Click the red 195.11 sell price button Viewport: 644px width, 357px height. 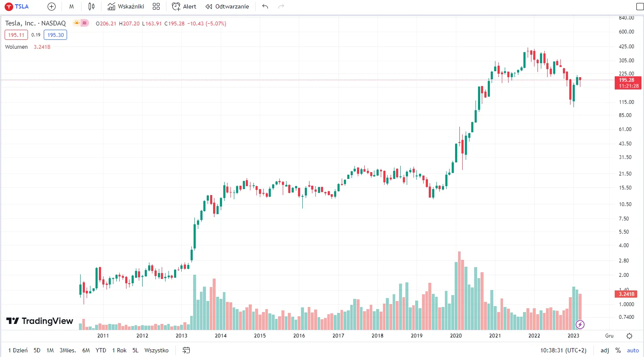pyautogui.click(x=16, y=35)
